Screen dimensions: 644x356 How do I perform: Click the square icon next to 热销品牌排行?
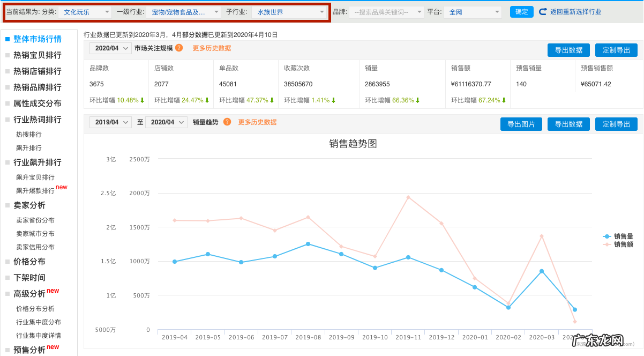(x=8, y=87)
